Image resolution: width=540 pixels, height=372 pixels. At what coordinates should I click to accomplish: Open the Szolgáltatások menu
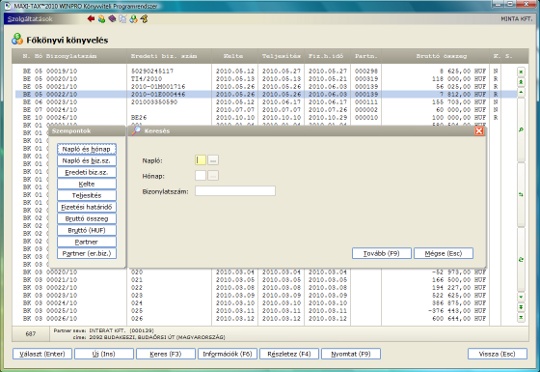pyautogui.click(x=30, y=19)
